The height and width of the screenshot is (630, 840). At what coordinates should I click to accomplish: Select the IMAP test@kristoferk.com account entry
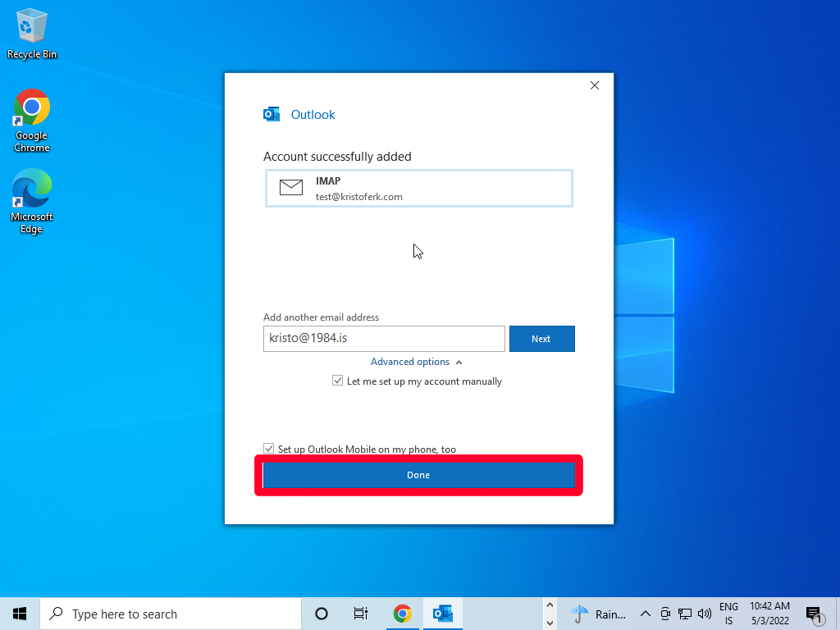point(418,189)
